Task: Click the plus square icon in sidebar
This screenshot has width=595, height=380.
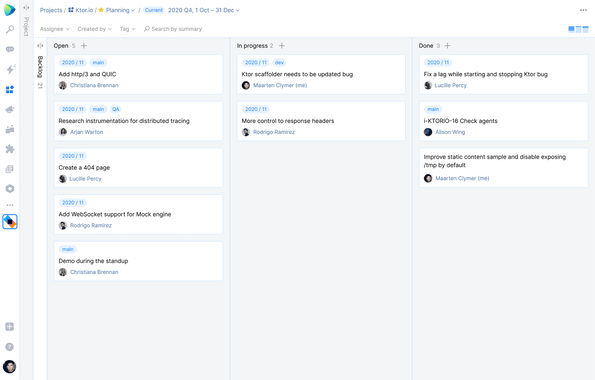Action: pos(9,327)
